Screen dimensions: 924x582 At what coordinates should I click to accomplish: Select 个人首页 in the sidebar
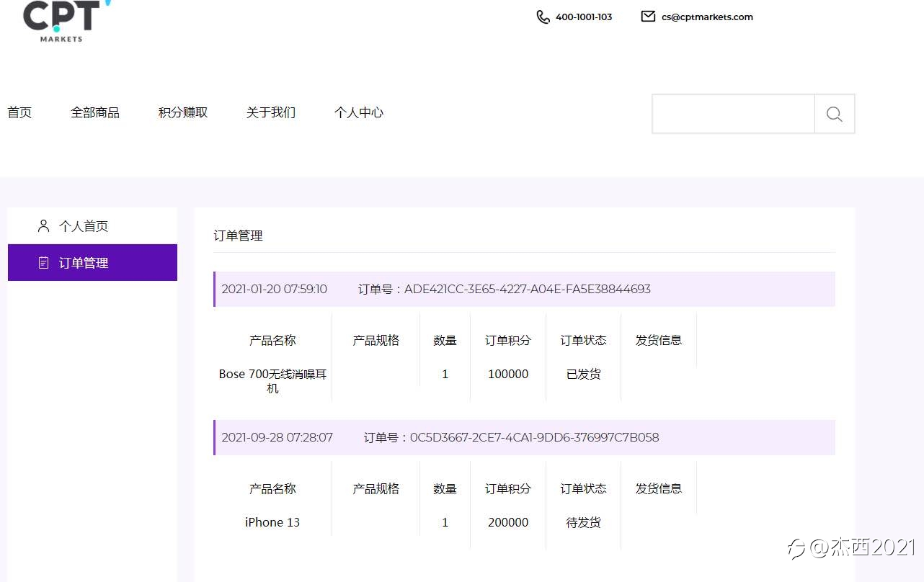pyautogui.click(x=92, y=226)
